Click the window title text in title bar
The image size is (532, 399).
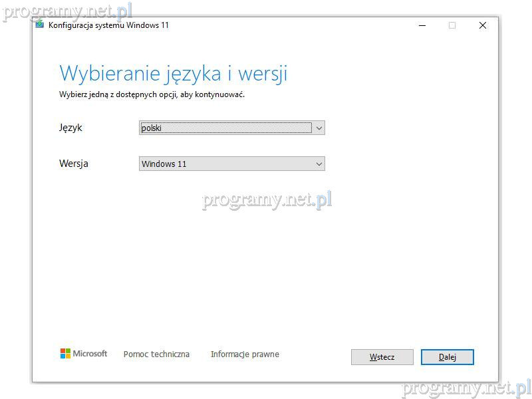(x=108, y=25)
